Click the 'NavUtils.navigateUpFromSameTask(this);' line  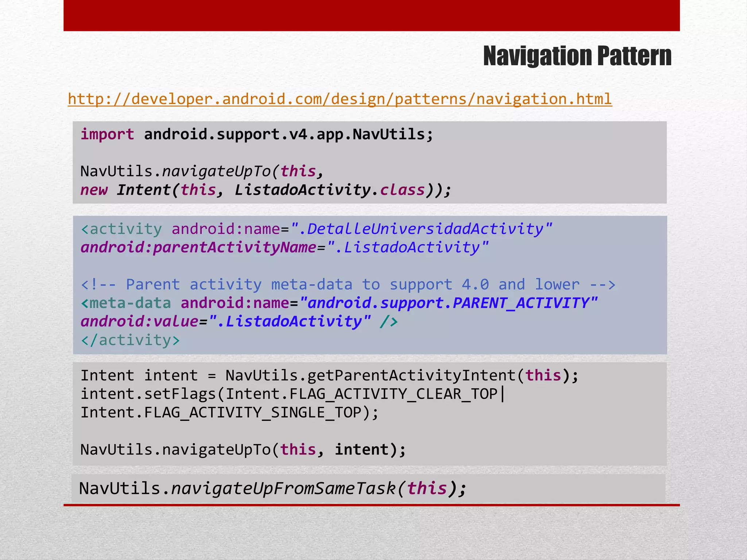[273, 489]
